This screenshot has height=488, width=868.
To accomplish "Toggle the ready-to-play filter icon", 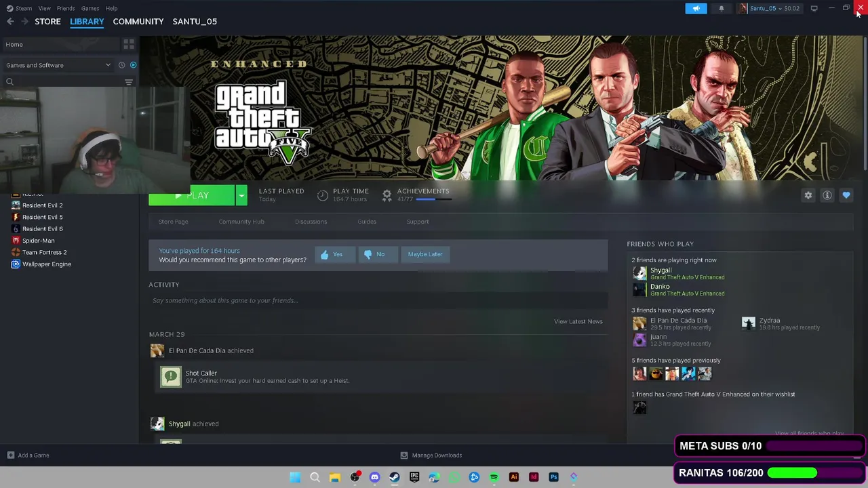I will coord(133,65).
